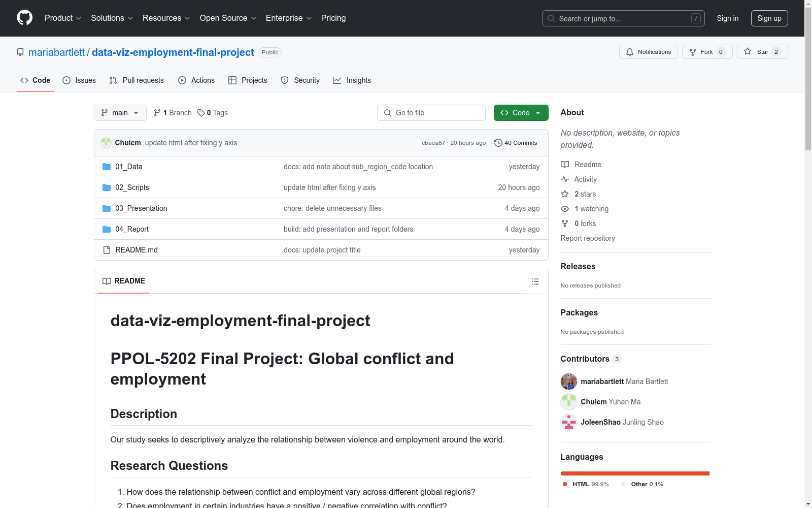Click mariabartlett contributor avatar

pyautogui.click(x=569, y=382)
